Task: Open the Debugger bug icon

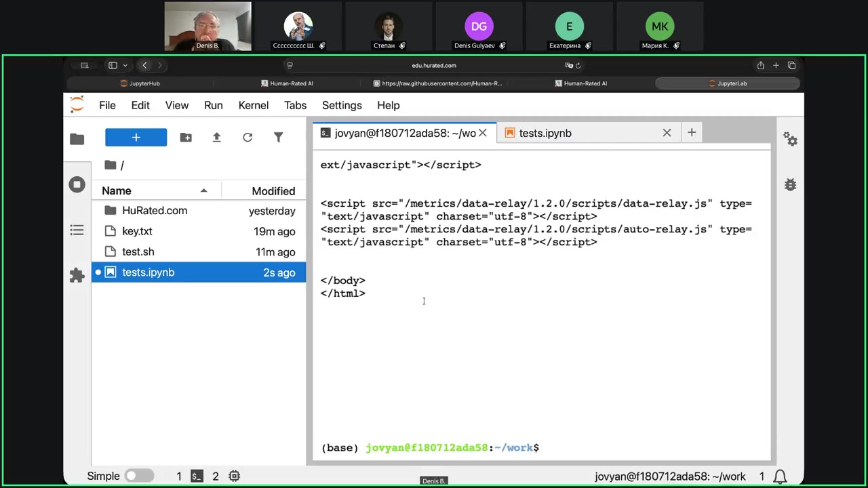Action: (790, 184)
